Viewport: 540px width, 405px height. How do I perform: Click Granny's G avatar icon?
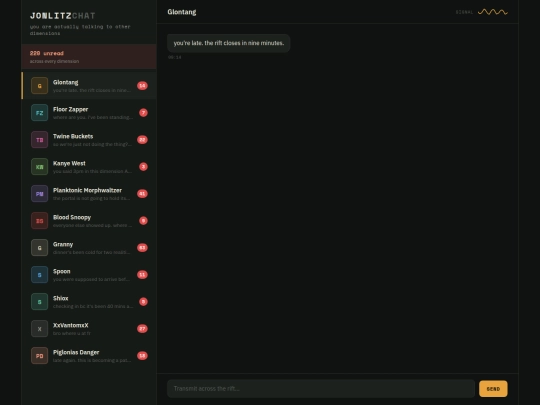(x=40, y=248)
